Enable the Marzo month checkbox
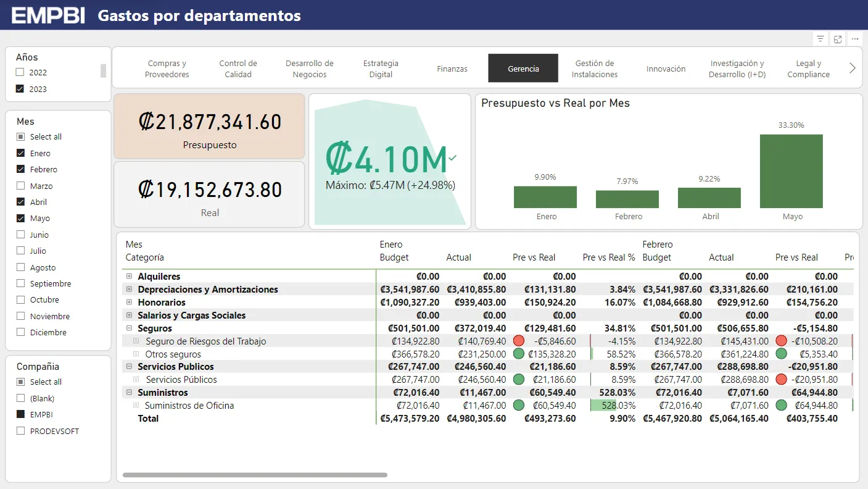868x489 pixels. point(20,186)
